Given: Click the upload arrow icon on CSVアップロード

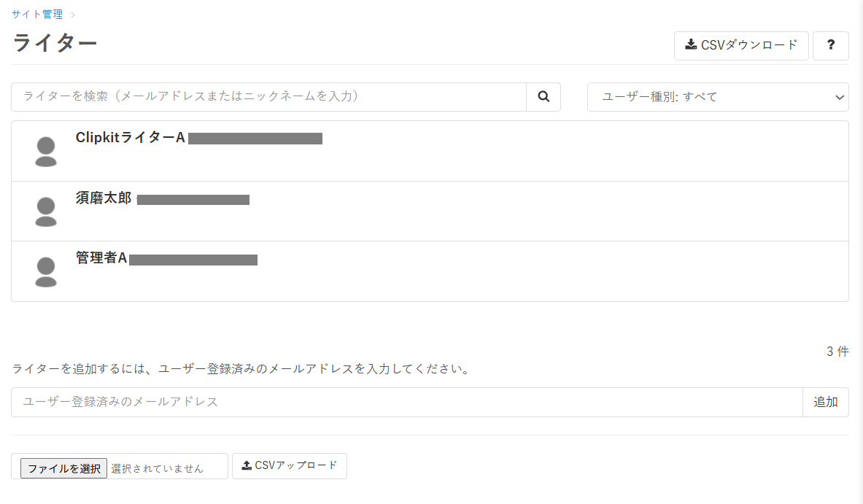Looking at the screenshot, I should coord(247,465).
